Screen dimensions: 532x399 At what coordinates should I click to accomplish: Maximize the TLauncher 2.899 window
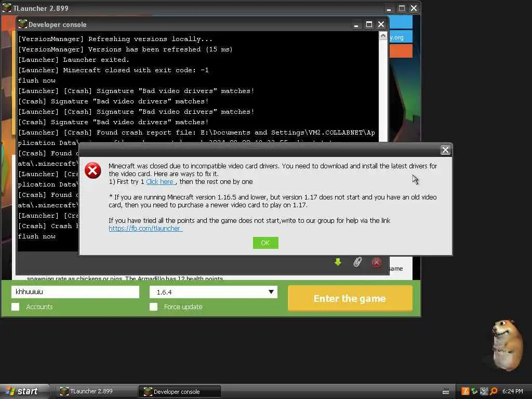(402, 8)
